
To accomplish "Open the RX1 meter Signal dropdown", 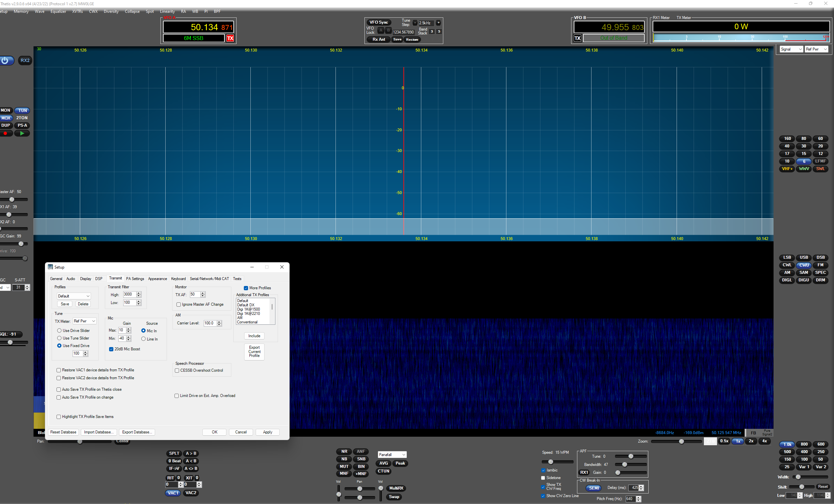I will pyautogui.click(x=791, y=49).
